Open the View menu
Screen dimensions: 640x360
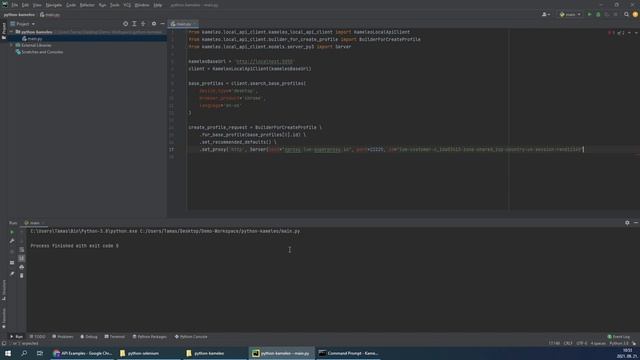pyautogui.click(x=37, y=5)
